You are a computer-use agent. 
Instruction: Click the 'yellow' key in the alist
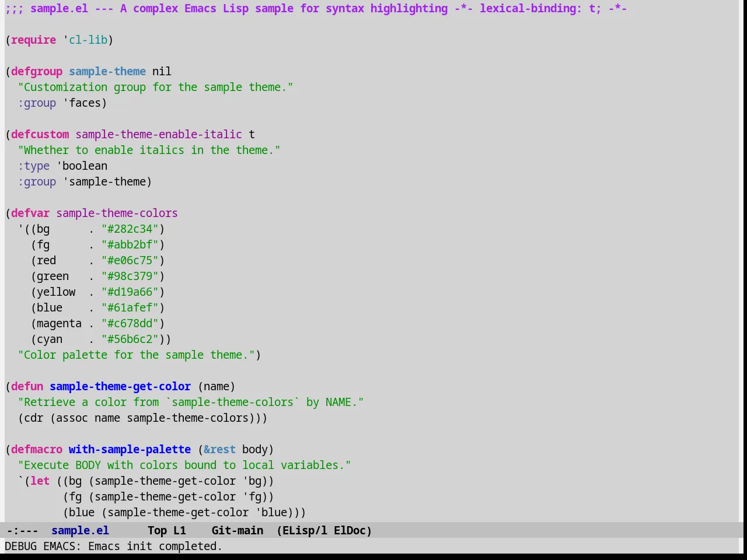click(x=56, y=292)
